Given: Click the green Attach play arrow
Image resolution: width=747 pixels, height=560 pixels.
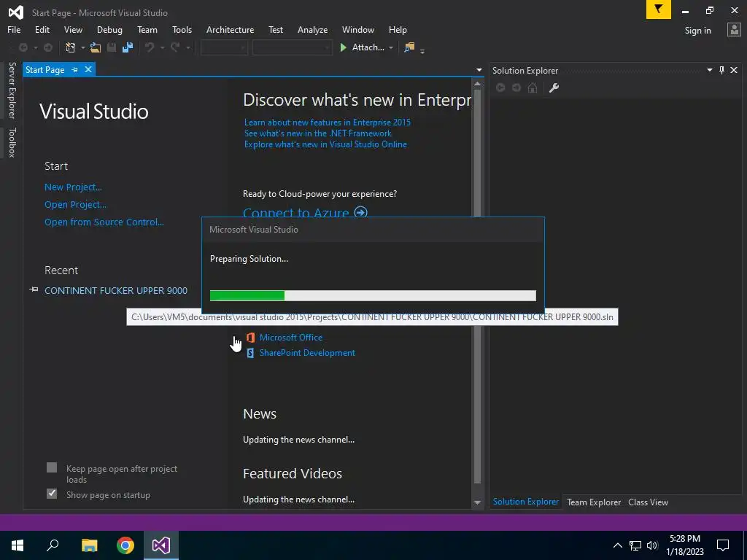Looking at the screenshot, I should 343,47.
